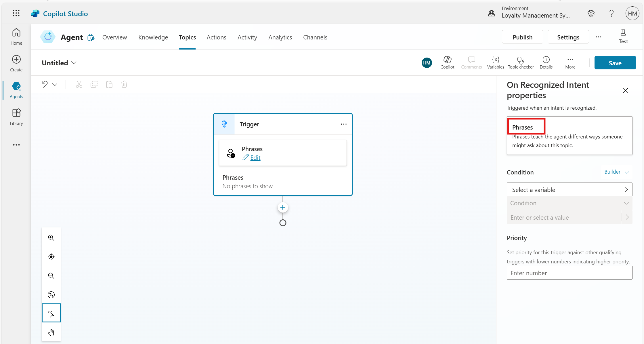This screenshot has width=644, height=344.
Task: Toggle the selection pointer tool
Action: click(x=51, y=313)
